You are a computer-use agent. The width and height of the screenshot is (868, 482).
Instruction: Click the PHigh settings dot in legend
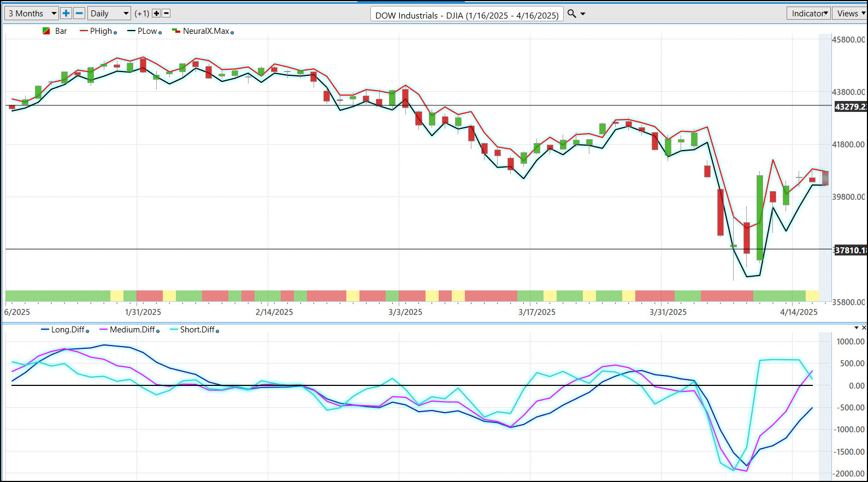click(x=115, y=33)
